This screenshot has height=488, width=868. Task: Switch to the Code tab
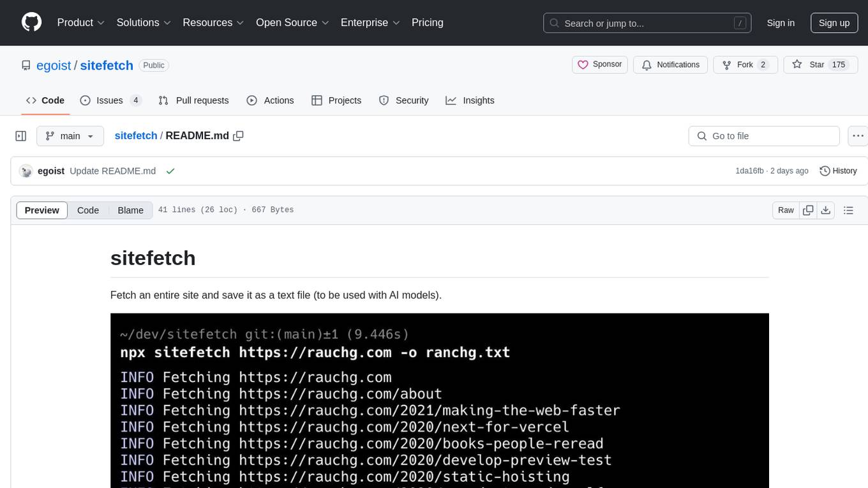pyautogui.click(x=45, y=100)
